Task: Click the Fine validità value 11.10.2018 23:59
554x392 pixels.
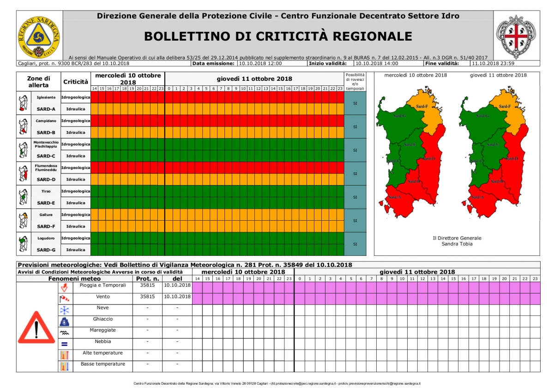Action: (493, 64)
